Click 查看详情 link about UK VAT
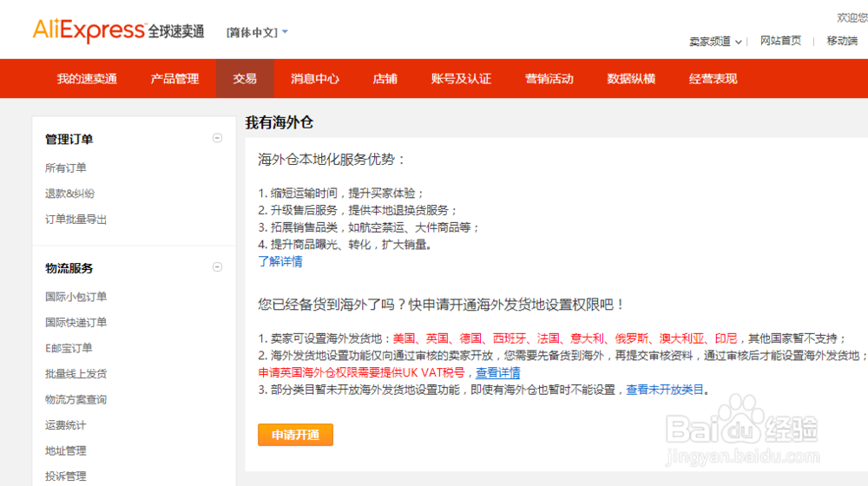Viewport: 868px width, 486px height. coord(497,372)
